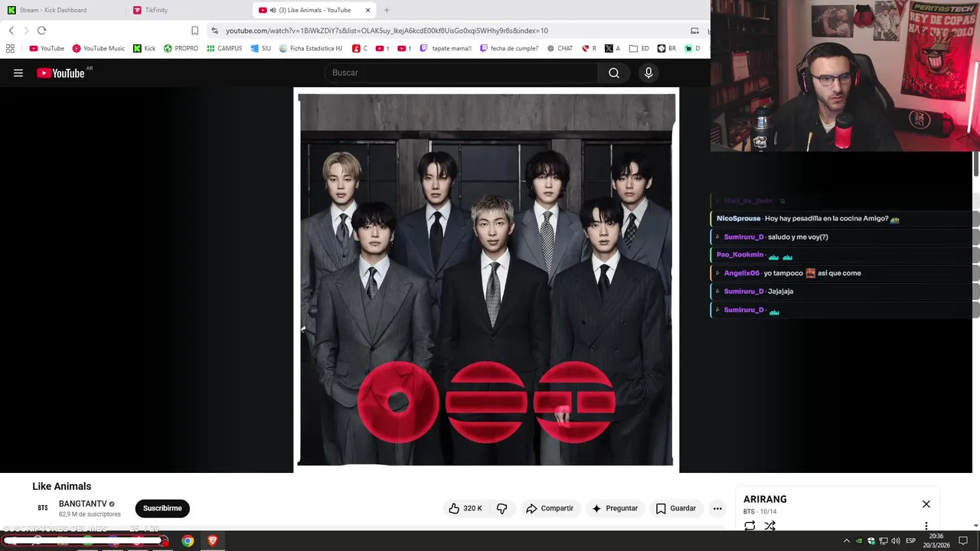Go to the YouTube home logo
This screenshot has width=980, height=551.
click(60, 73)
